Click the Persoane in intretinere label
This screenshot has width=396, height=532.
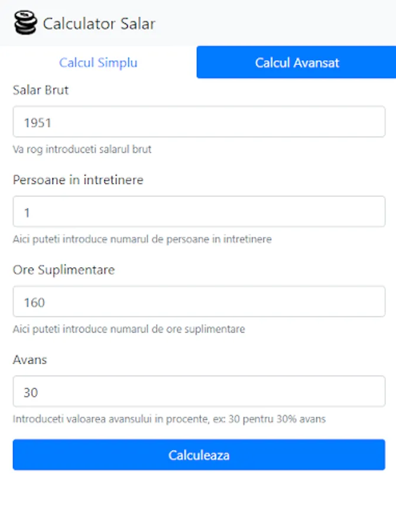[x=78, y=180]
